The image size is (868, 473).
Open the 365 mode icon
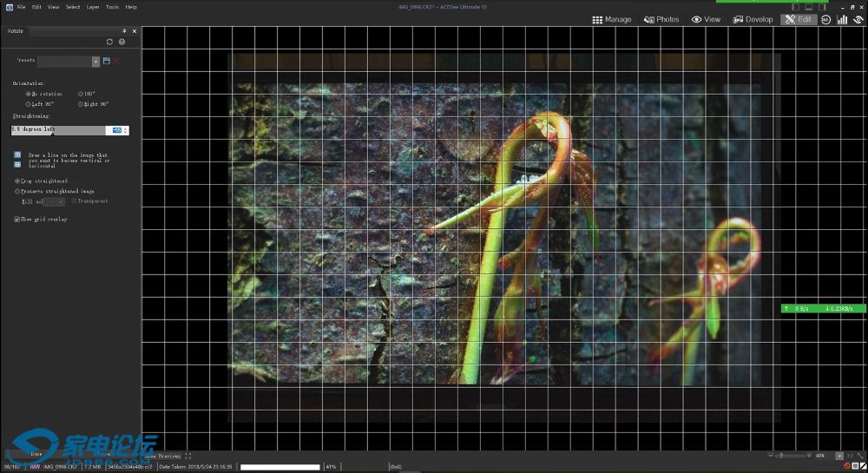click(825, 19)
